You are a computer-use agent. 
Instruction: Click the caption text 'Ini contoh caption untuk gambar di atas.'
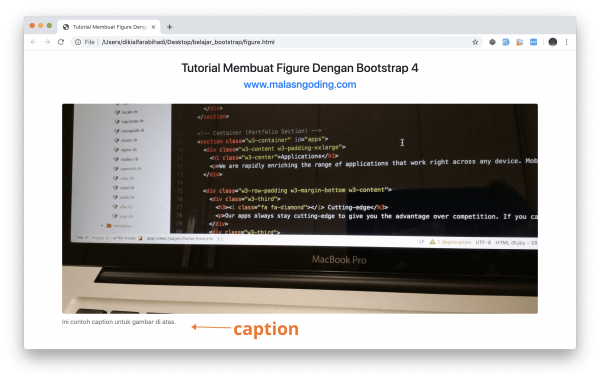[x=119, y=322]
